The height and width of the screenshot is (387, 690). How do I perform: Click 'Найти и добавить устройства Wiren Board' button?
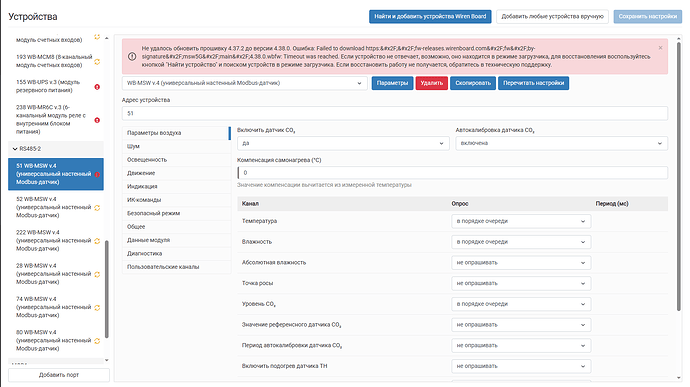430,16
